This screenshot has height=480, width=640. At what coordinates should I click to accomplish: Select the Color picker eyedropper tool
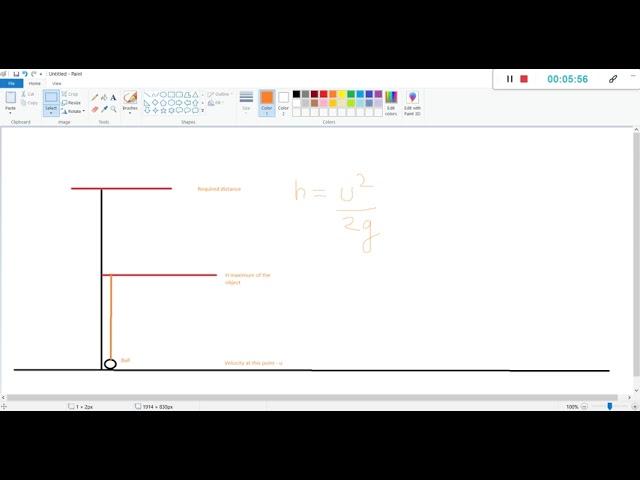[104, 109]
